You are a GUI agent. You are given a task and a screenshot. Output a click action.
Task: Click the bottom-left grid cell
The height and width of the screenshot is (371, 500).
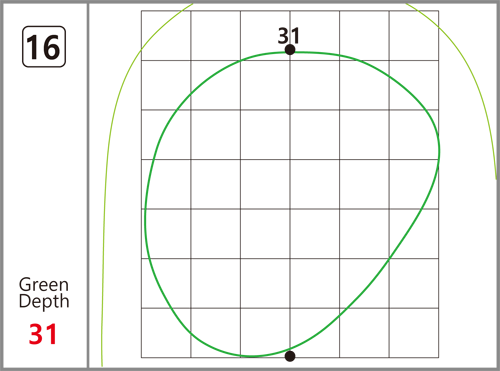(x=166, y=333)
